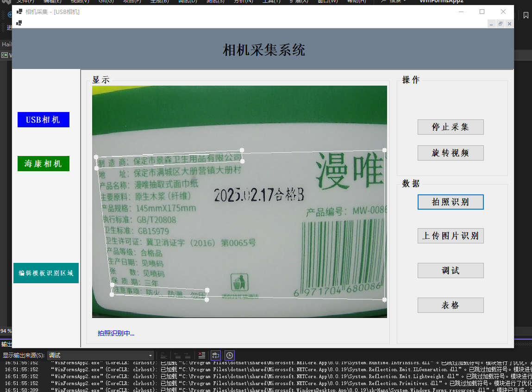Toggle timestamp display clock icon
Image resolution: width=532 pixels, height=392 pixels.
coord(230,355)
